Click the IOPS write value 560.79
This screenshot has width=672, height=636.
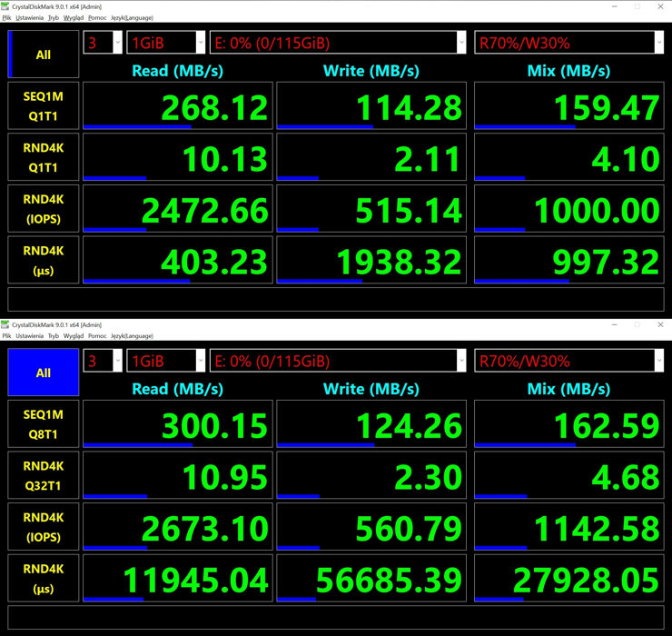point(371,527)
